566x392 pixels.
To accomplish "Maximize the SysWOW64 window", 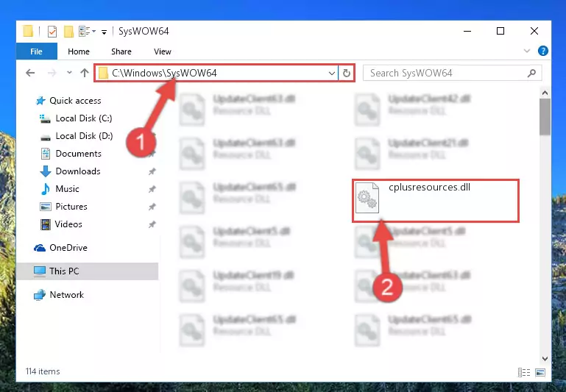I will pos(500,32).
